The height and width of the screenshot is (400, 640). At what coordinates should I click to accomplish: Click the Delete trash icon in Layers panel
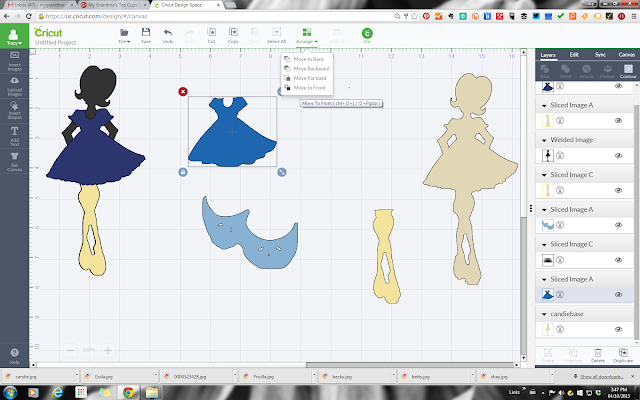(x=598, y=355)
